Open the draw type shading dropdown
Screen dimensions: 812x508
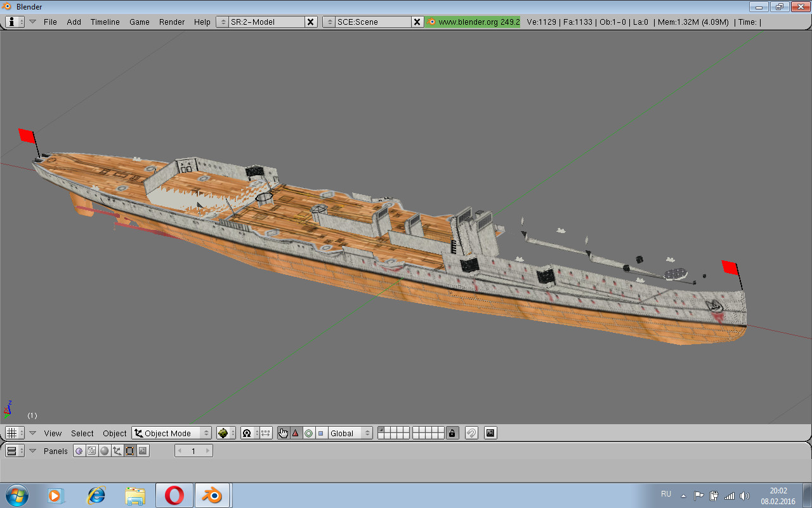coord(225,433)
